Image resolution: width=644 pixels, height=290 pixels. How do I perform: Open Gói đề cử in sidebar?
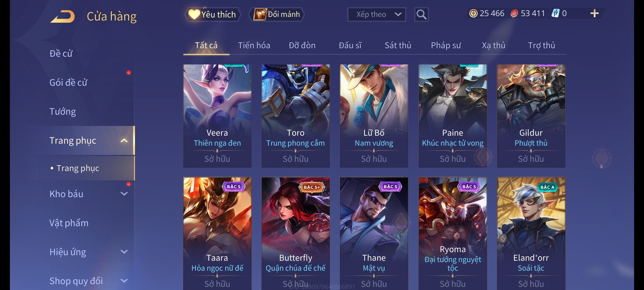(x=68, y=82)
